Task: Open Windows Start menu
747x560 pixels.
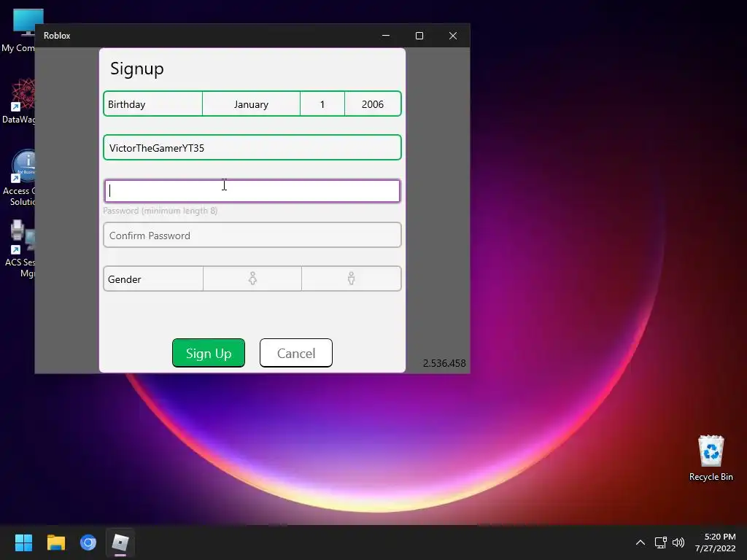Action: tap(23, 542)
